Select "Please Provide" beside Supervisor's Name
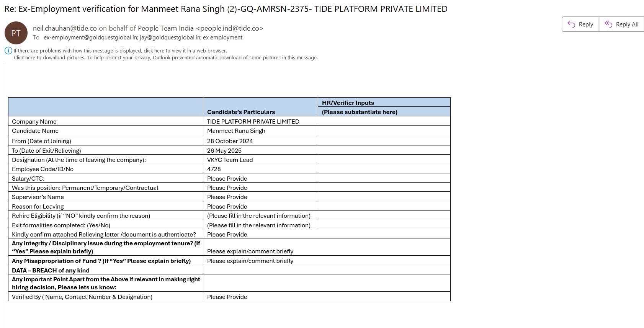 tap(227, 197)
